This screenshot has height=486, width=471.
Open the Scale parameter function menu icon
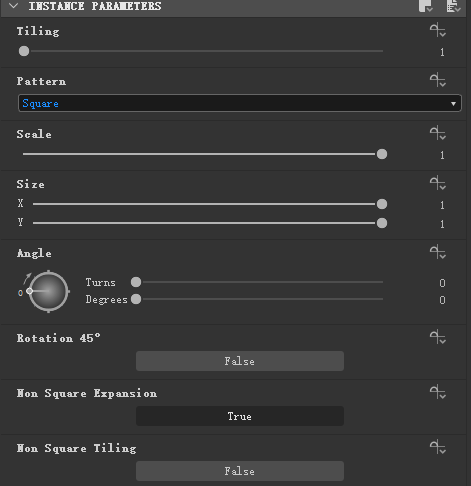(x=438, y=133)
